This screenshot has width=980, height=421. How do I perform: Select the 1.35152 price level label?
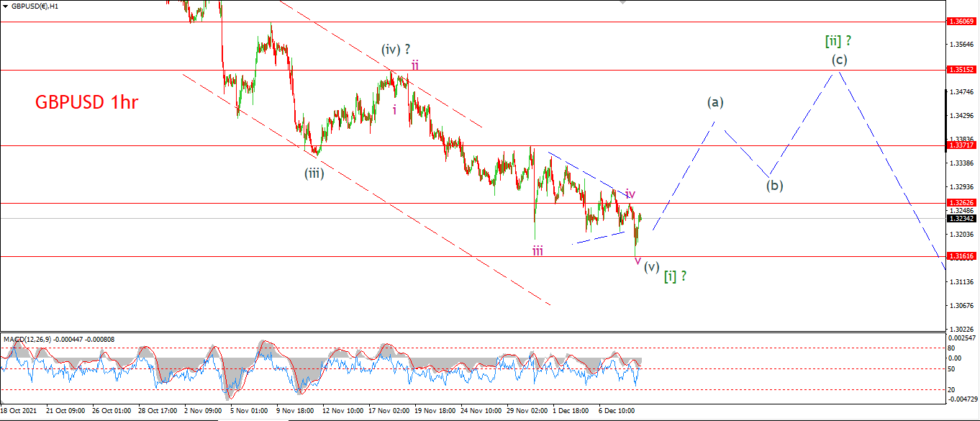coord(962,70)
